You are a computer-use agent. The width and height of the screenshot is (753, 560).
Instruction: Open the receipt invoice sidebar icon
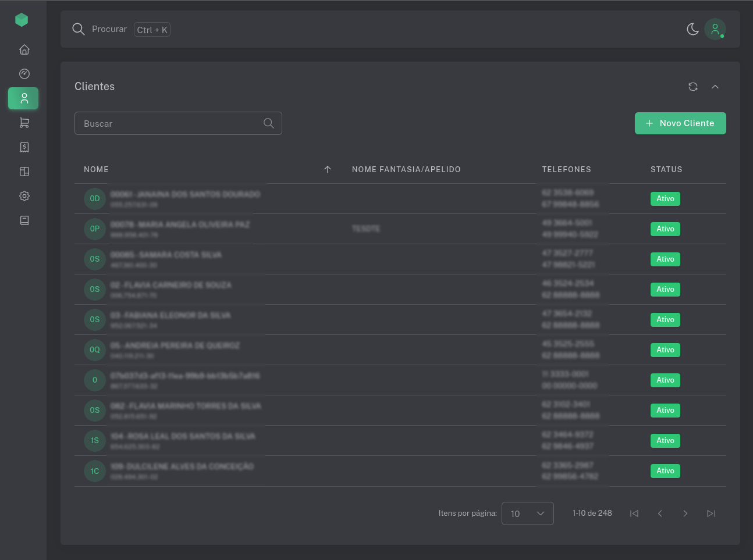(x=24, y=147)
